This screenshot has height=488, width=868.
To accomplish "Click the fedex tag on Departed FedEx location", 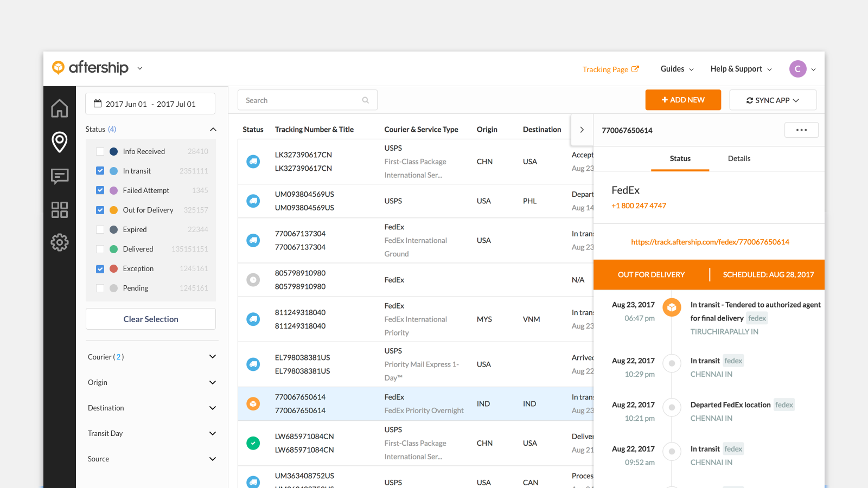I will pyautogui.click(x=784, y=404).
